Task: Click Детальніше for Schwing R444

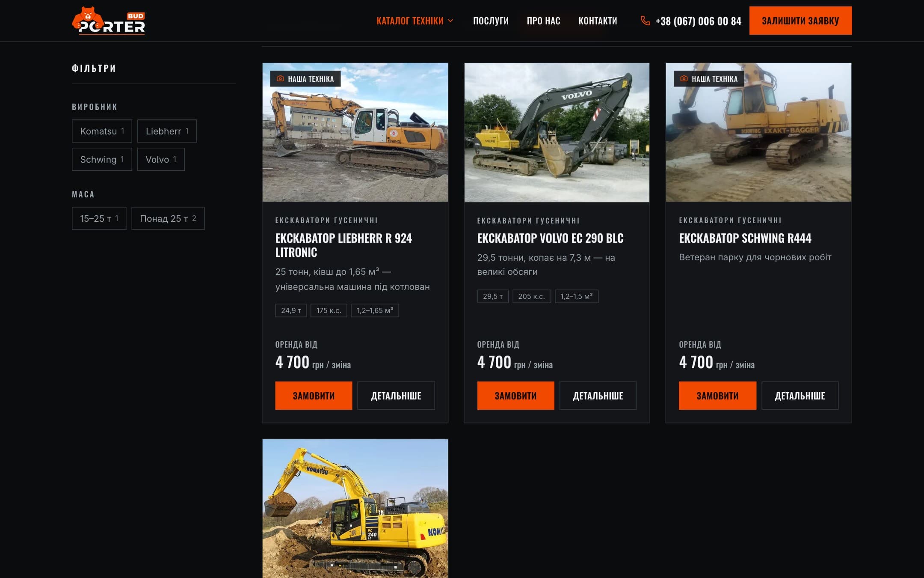Action: (x=800, y=396)
